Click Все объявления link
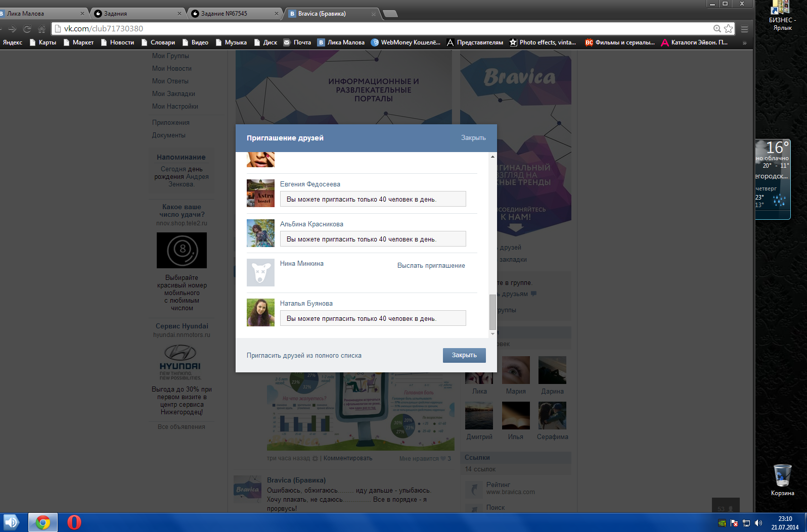This screenshot has height=532, width=807. pyautogui.click(x=182, y=427)
